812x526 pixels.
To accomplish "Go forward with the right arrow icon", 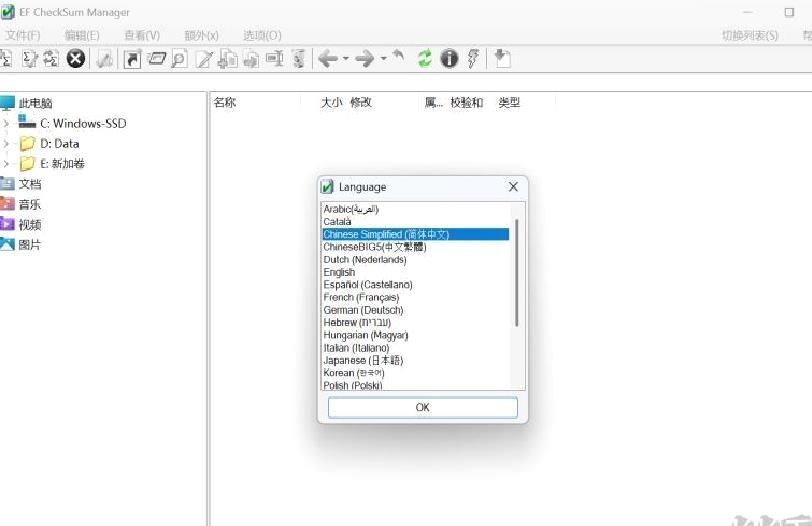I will click(365, 59).
